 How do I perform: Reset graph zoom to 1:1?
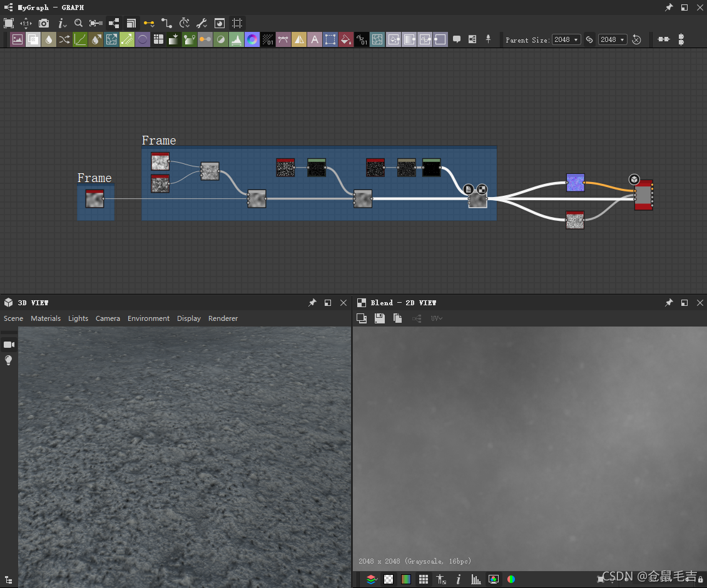point(26,23)
